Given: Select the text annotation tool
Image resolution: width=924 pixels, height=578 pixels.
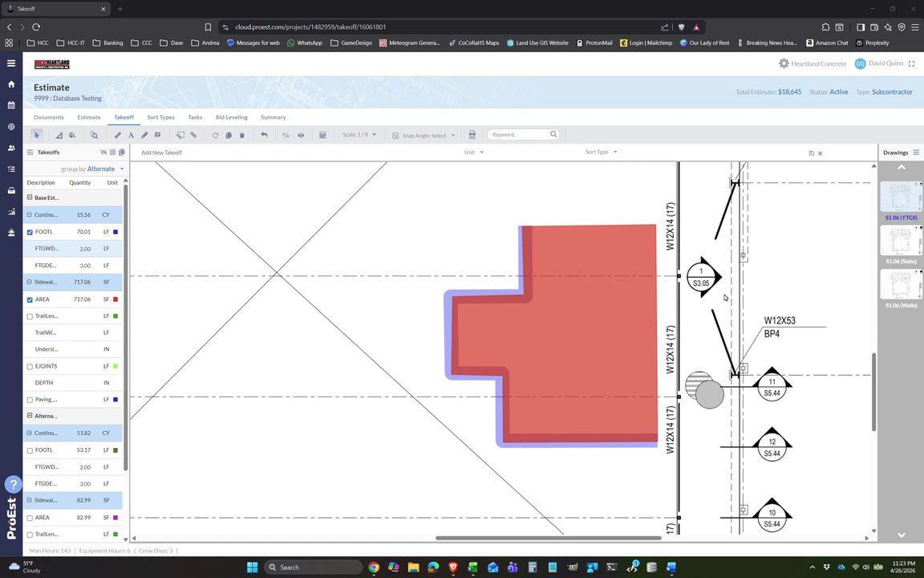Looking at the screenshot, I should (131, 135).
